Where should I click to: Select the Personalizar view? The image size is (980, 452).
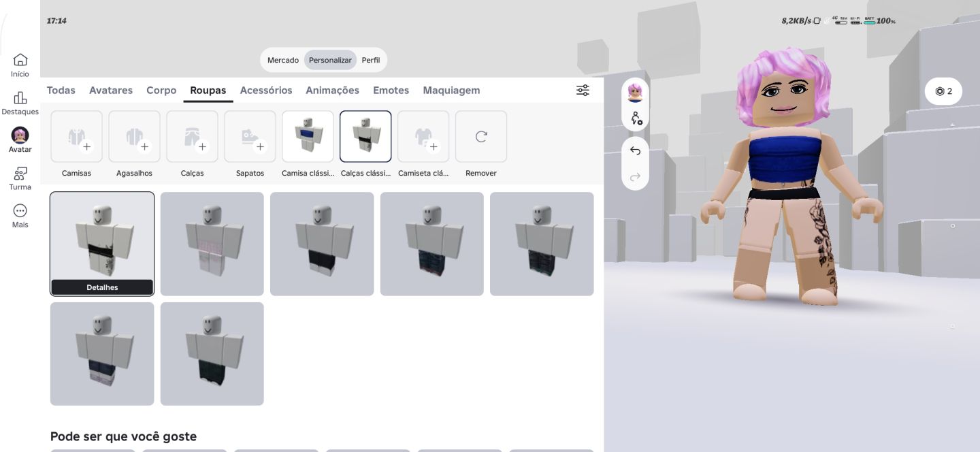tap(330, 60)
